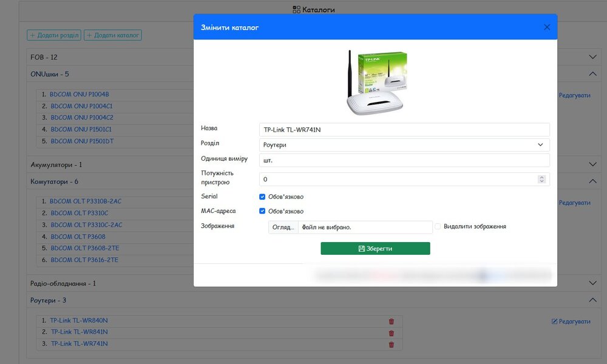Click the Потужність пристрою number stepper
This screenshot has height=364, width=607.
coord(542,180)
